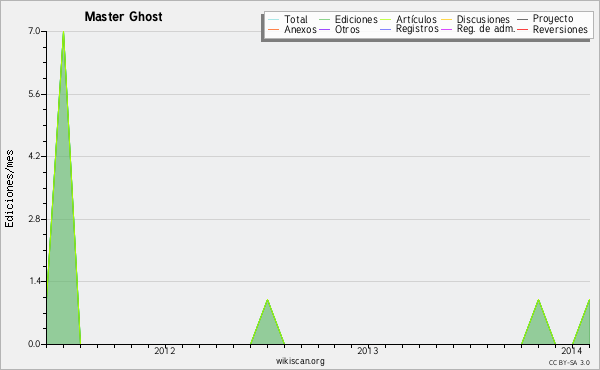
Task: Click the 'Ediciones/mes' axis title
Action: pos(9,189)
